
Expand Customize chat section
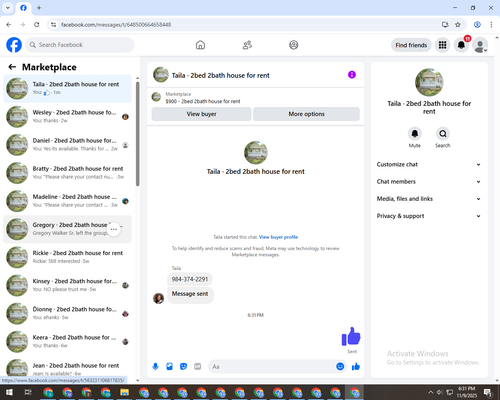tap(429, 164)
